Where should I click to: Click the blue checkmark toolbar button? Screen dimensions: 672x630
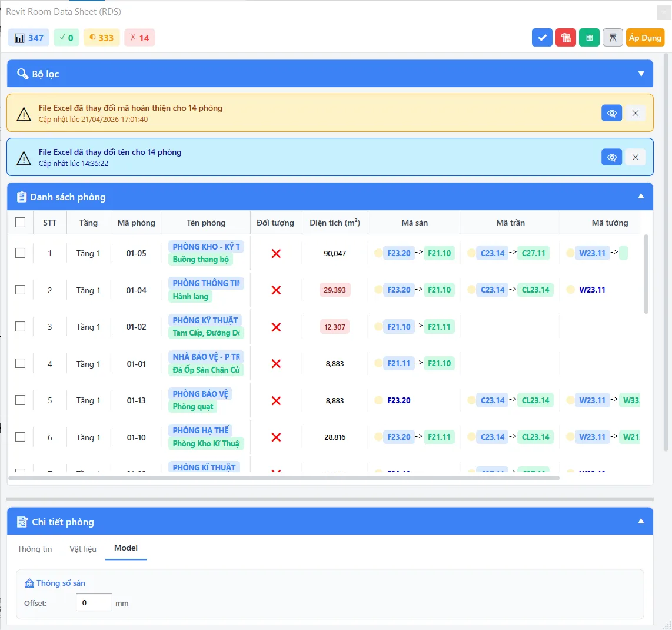542,38
